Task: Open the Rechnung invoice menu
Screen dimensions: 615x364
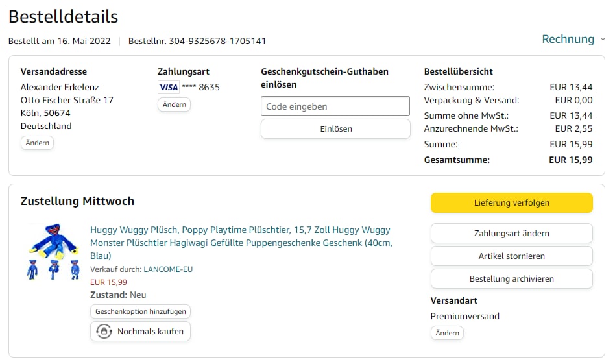Action: click(568, 40)
